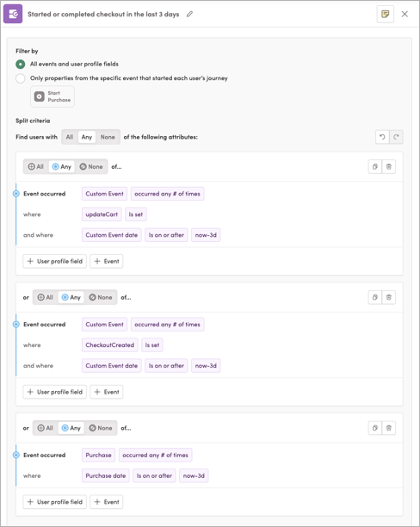Image resolution: width=420 pixels, height=527 pixels.
Task: Add Event to Purchase group
Action: (x=107, y=502)
